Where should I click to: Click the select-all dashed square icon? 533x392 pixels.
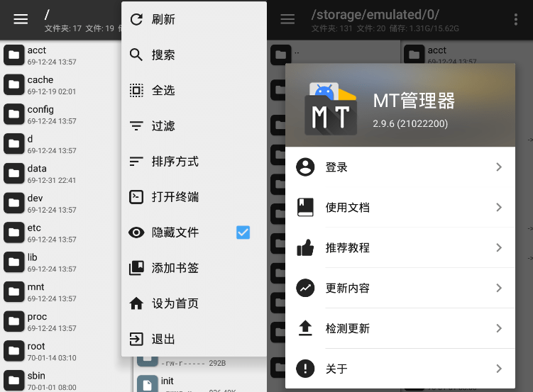[136, 90]
